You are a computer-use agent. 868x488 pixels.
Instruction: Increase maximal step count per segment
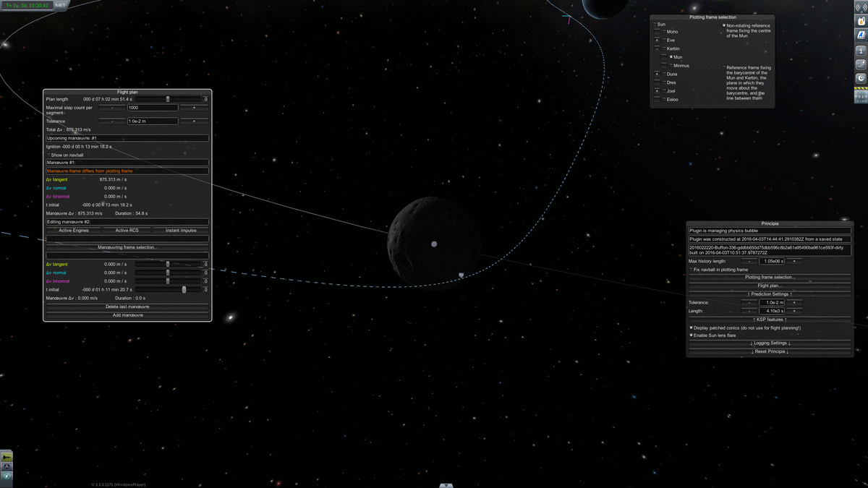194,108
